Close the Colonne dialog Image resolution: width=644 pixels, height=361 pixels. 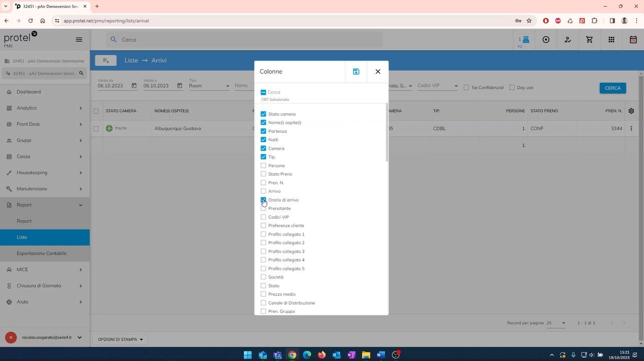tap(378, 72)
